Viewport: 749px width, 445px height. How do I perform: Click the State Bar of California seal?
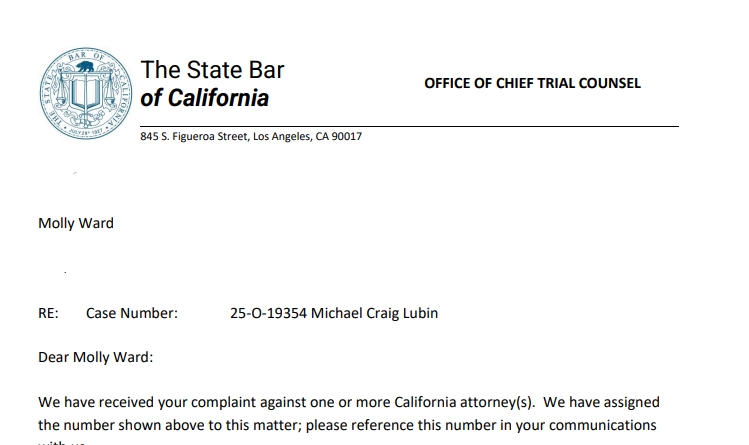(x=85, y=92)
